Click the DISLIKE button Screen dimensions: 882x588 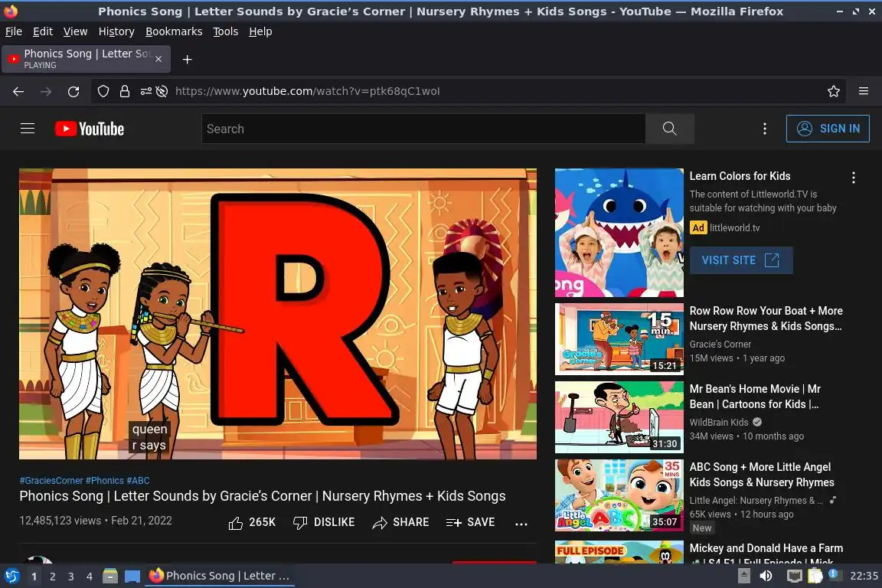324,523
